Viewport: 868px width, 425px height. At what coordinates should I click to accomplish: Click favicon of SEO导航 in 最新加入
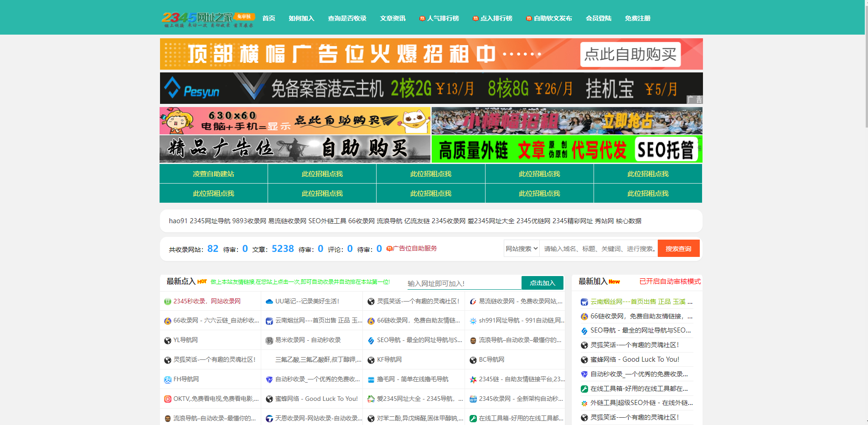tap(584, 331)
